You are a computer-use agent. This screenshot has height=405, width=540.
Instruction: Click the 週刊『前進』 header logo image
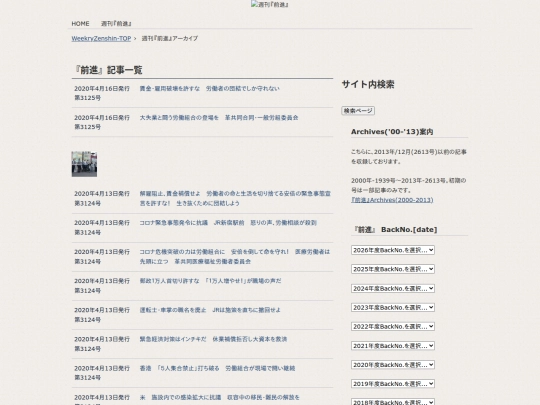(x=270, y=4)
